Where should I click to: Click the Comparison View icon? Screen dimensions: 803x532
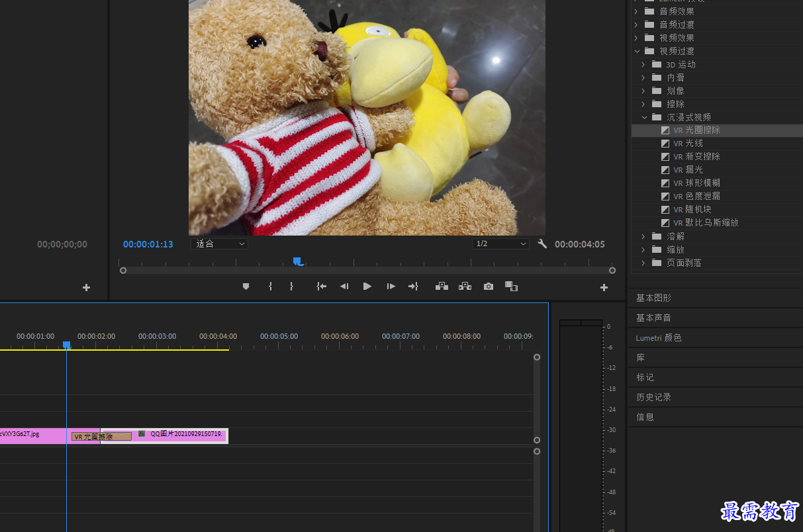511,287
